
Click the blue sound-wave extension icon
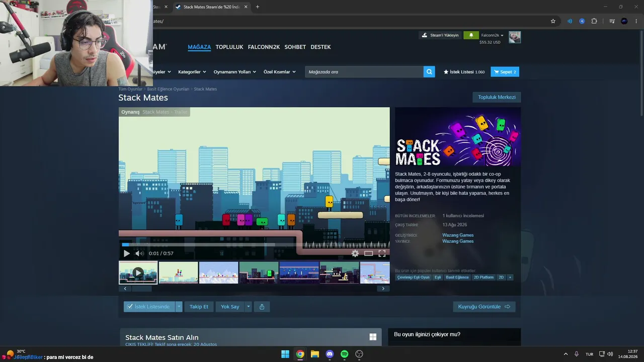(570, 21)
